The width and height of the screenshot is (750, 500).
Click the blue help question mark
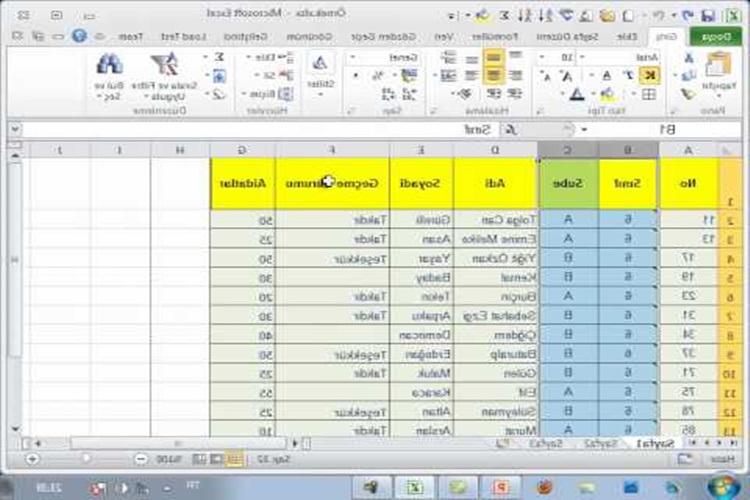(79, 36)
